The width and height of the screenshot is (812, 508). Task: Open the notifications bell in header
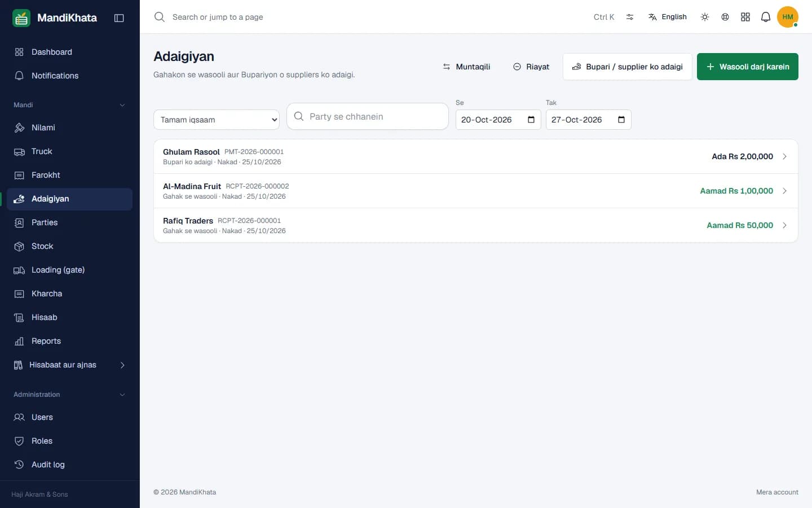[x=766, y=17]
